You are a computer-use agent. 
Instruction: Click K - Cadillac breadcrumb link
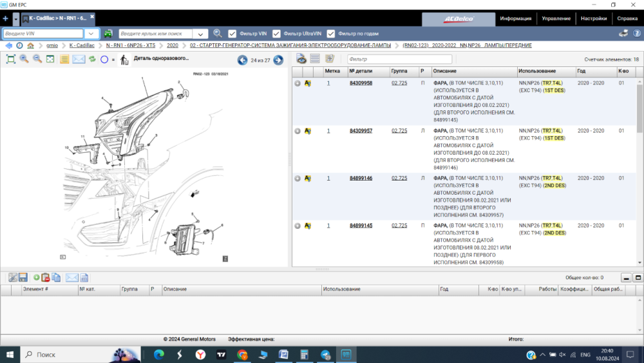pos(81,46)
